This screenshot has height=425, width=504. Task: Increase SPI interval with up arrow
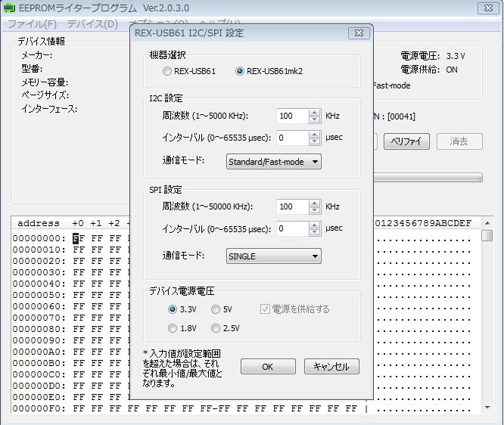314,225
